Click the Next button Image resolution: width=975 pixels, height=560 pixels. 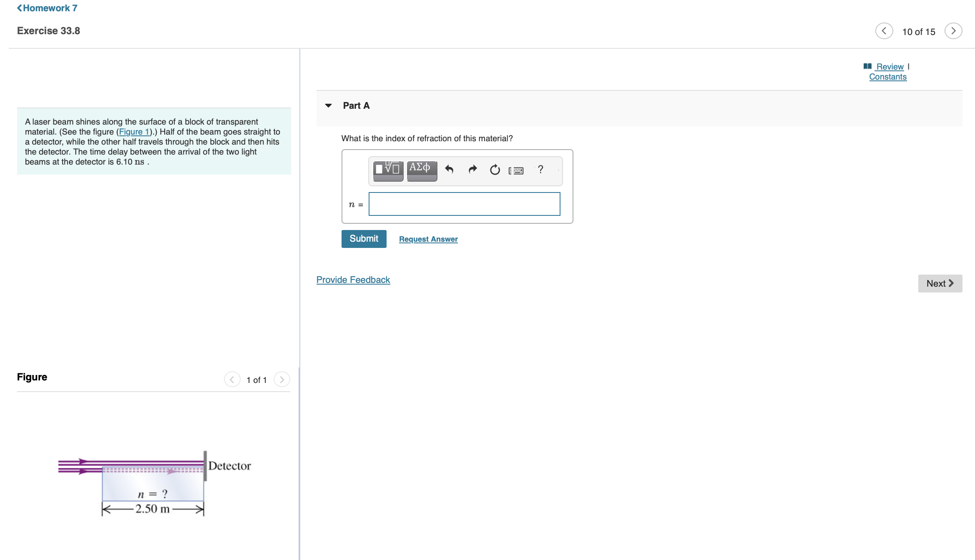(940, 284)
